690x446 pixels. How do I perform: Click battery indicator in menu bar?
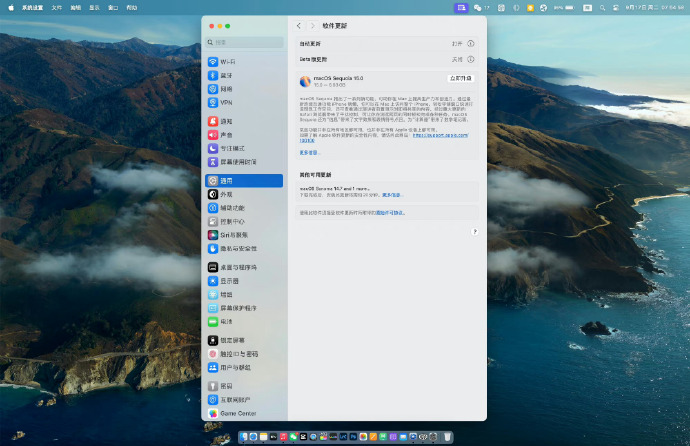(565, 7)
